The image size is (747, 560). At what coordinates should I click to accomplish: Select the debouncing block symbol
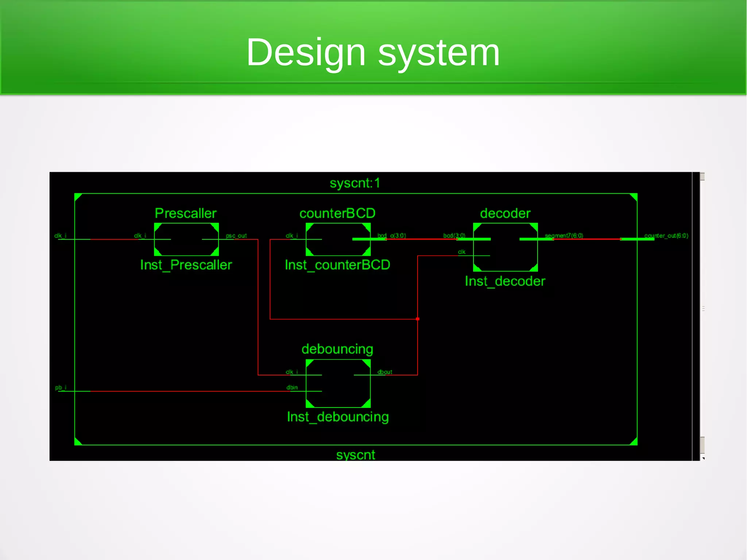click(x=338, y=383)
